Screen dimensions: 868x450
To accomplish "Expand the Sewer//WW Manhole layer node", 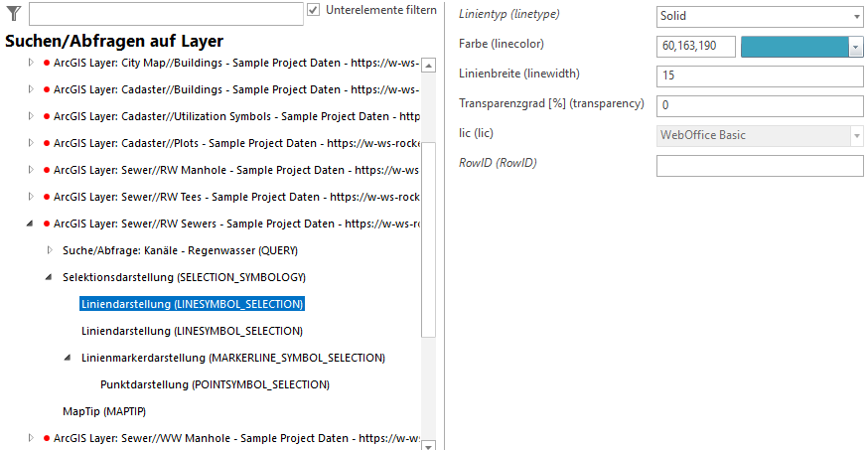I will tap(31, 438).
